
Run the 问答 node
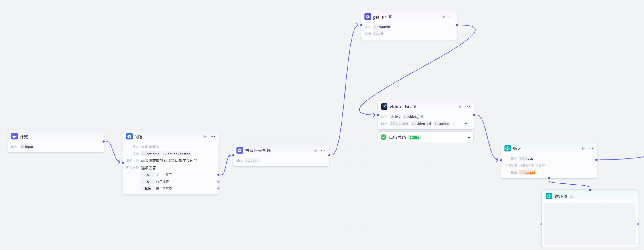pyautogui.click(x=205, y=137)
